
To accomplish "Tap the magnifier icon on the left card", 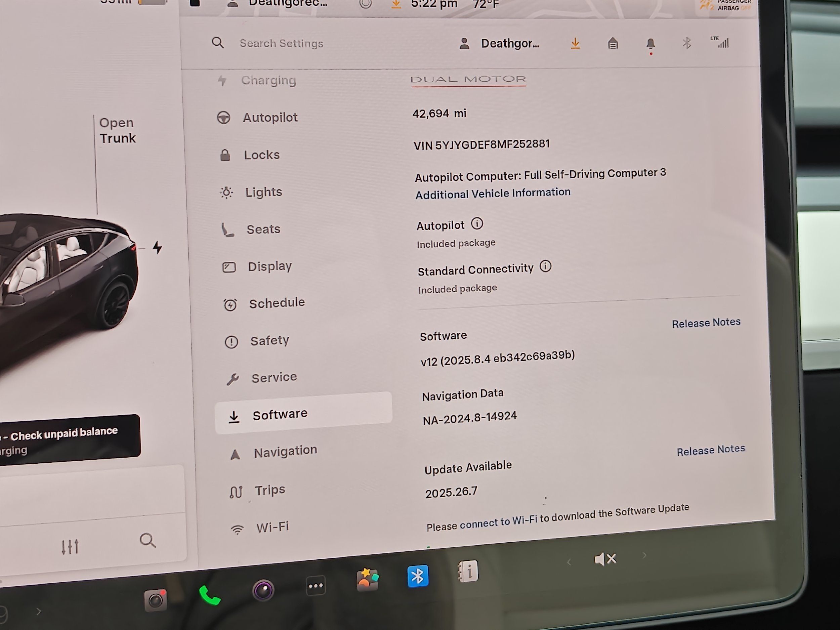I will [x=148, y=540].
